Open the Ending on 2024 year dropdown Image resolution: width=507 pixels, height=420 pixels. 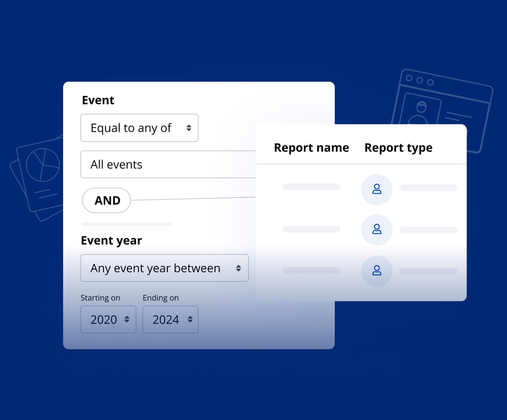click(170, 319)
